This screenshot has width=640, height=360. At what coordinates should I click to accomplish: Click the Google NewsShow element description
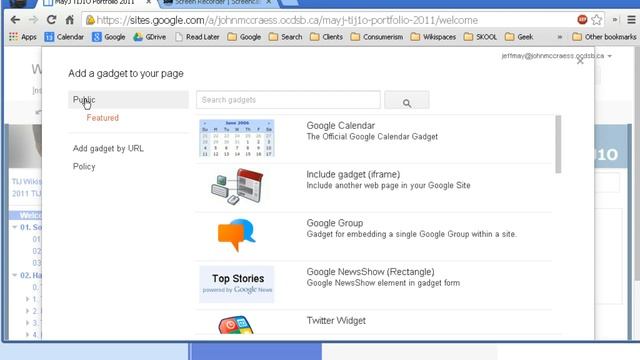383,283
